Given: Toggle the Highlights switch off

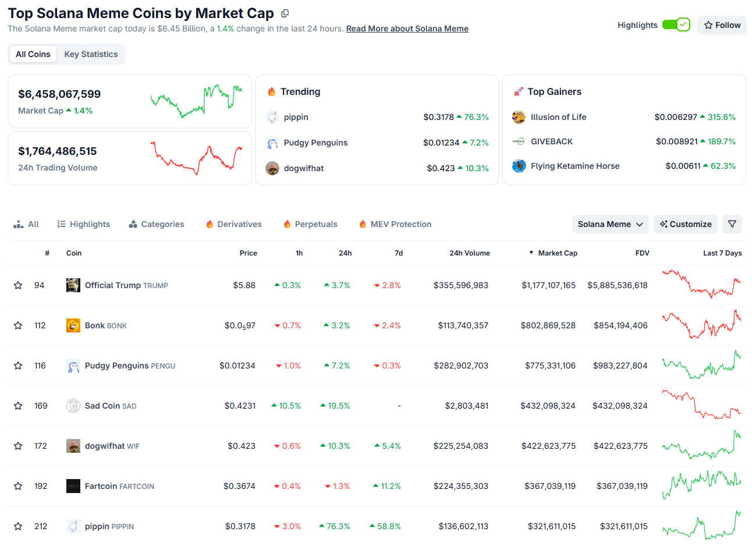Looking at the screenshot, I should point(676,24).
